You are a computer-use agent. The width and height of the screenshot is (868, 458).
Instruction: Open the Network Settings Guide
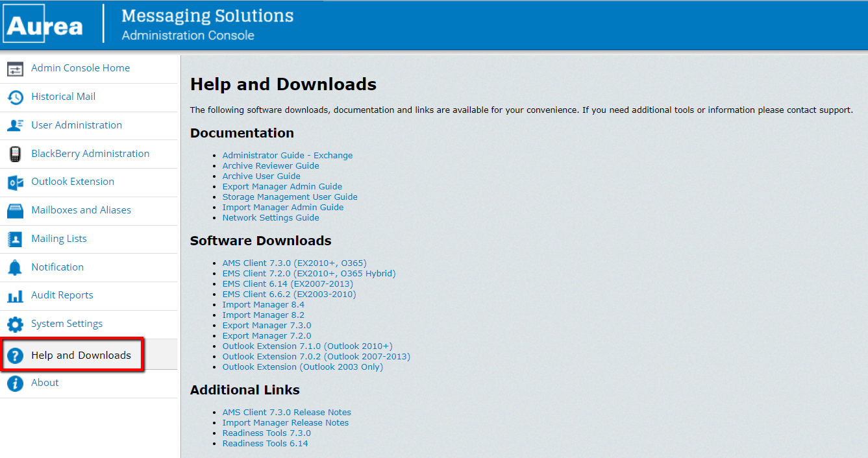click(x=271, y=218)
